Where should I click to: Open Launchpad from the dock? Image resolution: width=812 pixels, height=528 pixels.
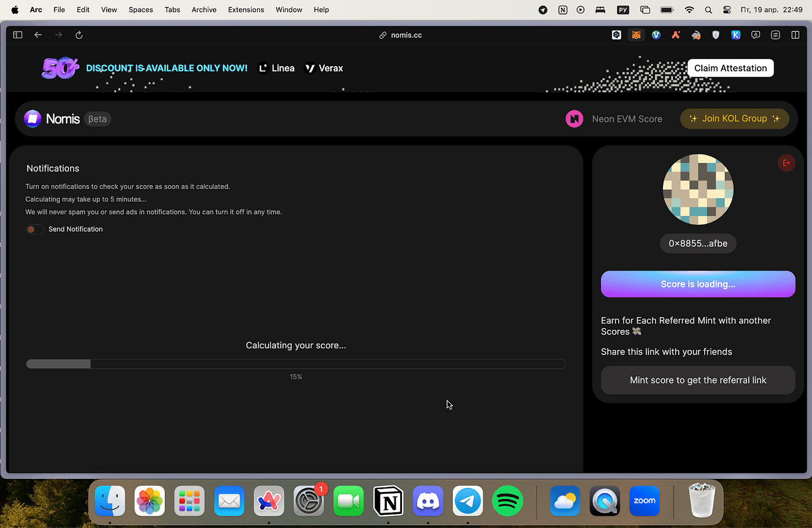pos(190,501)
